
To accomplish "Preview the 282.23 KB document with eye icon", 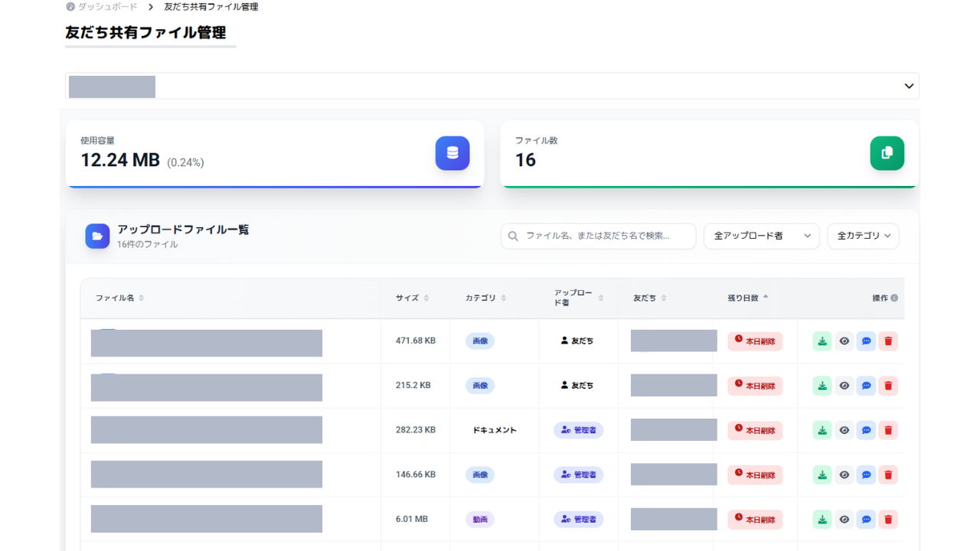I will tap(844, 430).
